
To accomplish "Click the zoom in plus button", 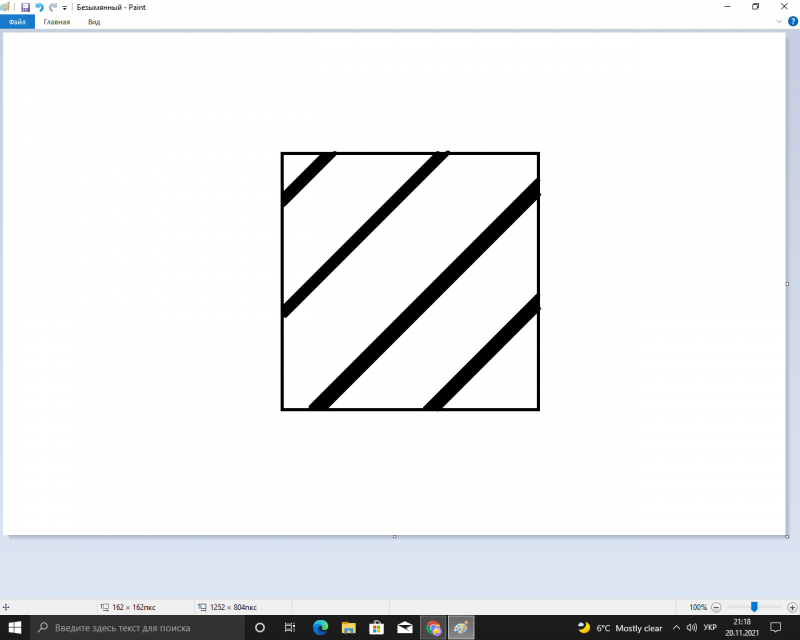I will (791, 607).
